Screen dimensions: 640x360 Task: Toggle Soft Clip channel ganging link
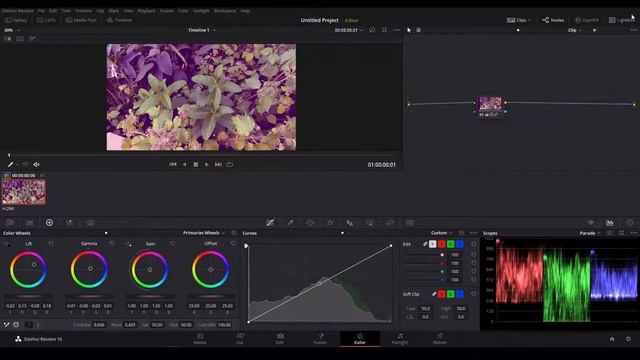(x=434, y=294)
